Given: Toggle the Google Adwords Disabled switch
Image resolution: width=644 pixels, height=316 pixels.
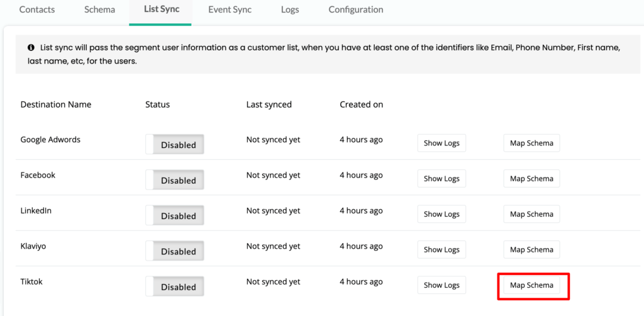Looking at the screenshot, I should 175,144.
